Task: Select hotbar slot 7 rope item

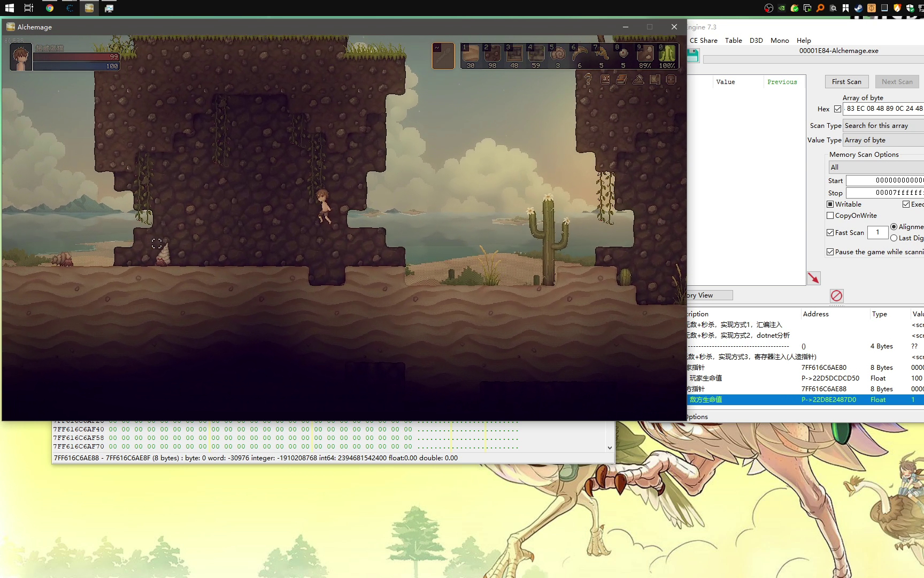Action: 602,56
